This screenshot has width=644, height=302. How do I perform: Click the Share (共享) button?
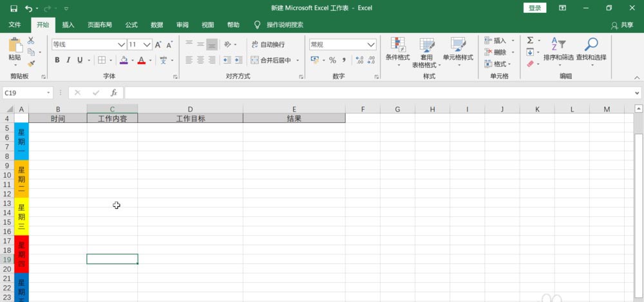[622, 25]
